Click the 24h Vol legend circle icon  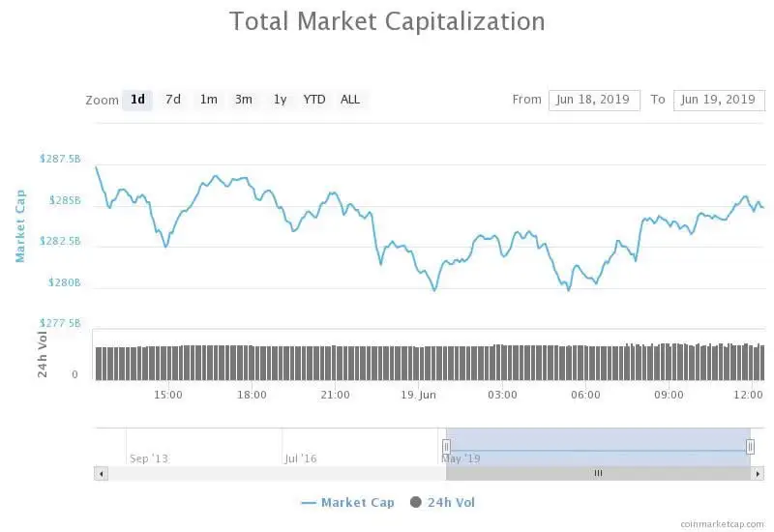pos(416,502)
